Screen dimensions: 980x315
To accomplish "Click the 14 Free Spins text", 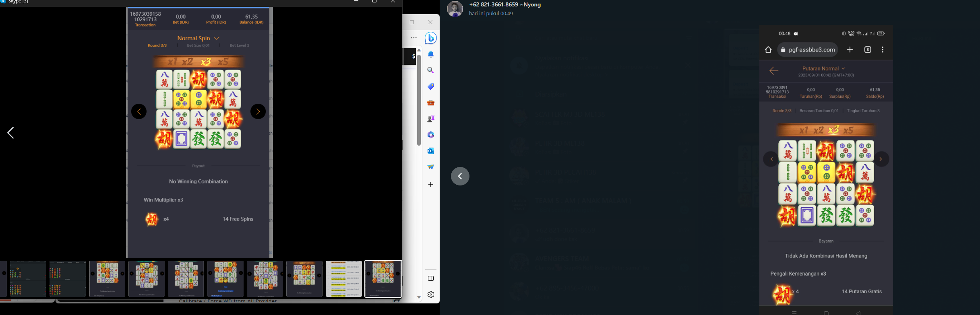I will [238, 219].
